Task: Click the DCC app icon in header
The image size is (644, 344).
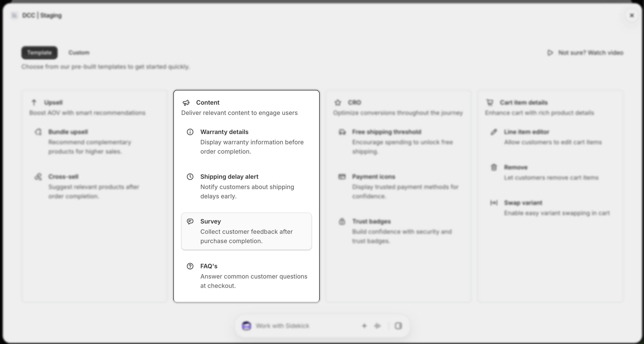Action: pyautogui.click(x=14, y=16)
